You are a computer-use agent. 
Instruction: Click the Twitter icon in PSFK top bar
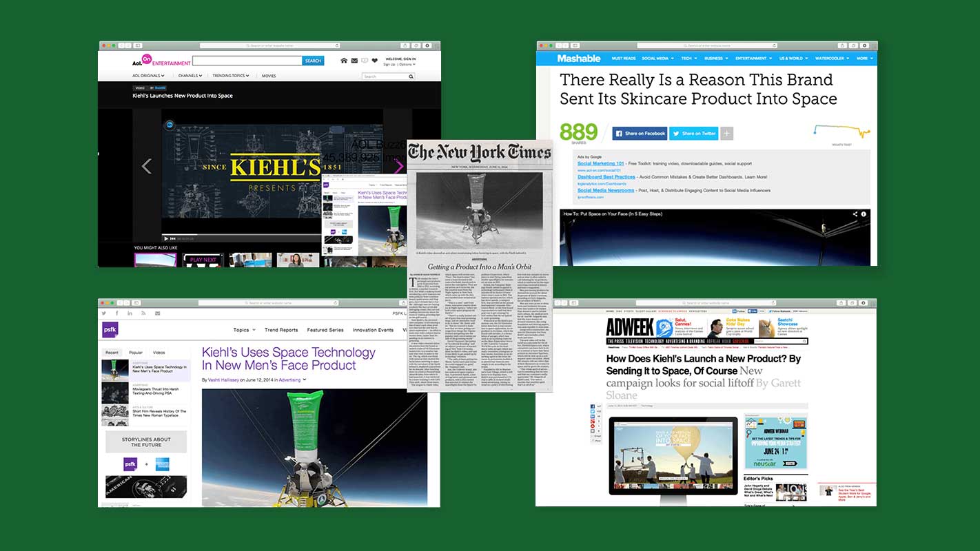click(105, 313)
